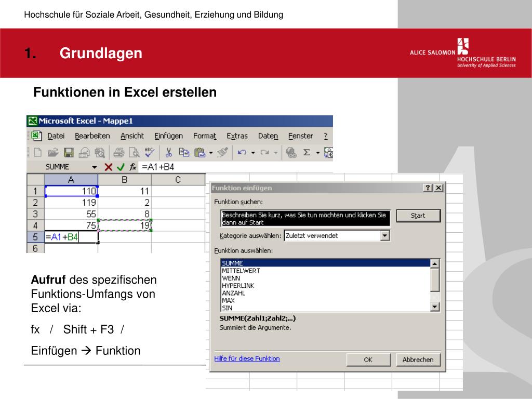Click the Open folder icon

[53, 152]
